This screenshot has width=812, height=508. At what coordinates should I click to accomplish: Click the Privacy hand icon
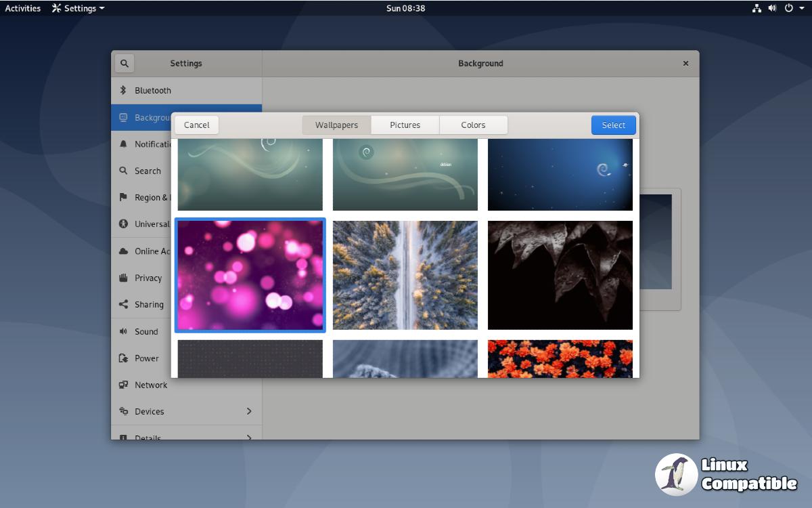pos(123,278)
